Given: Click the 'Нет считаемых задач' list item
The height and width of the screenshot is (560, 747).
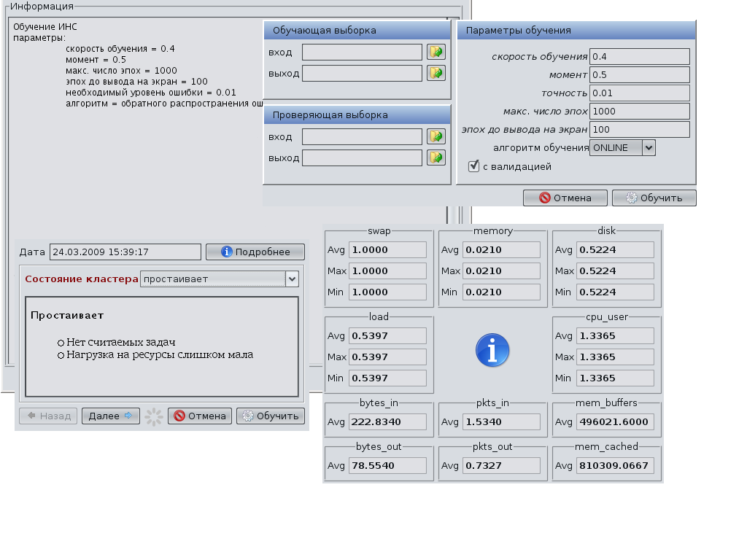Looking at the screenshot, I should pos(121,343).
